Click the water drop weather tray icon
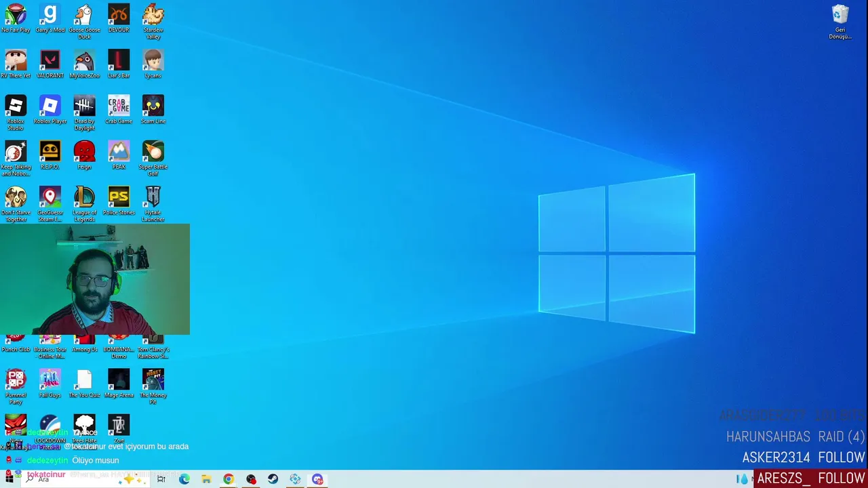Viewport: 868px width, 488px height. pos(743,479)
